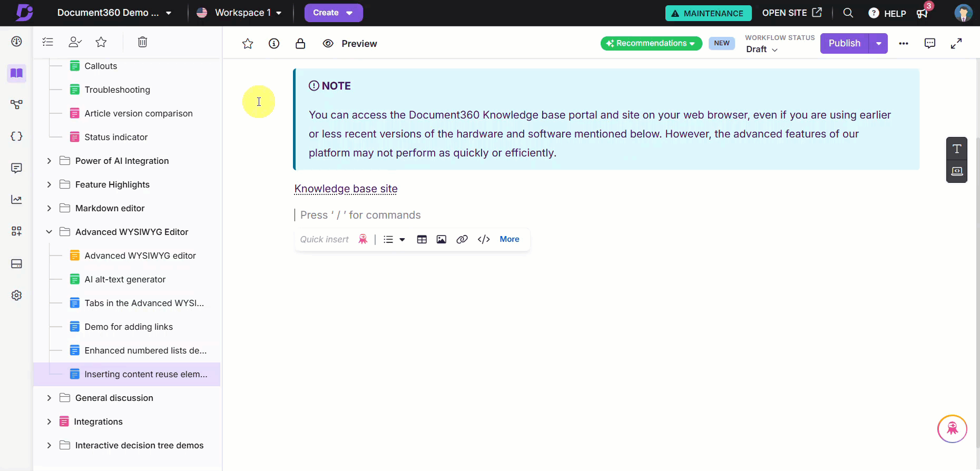Expand the Power of AI Integration folder

click(49, 161)
